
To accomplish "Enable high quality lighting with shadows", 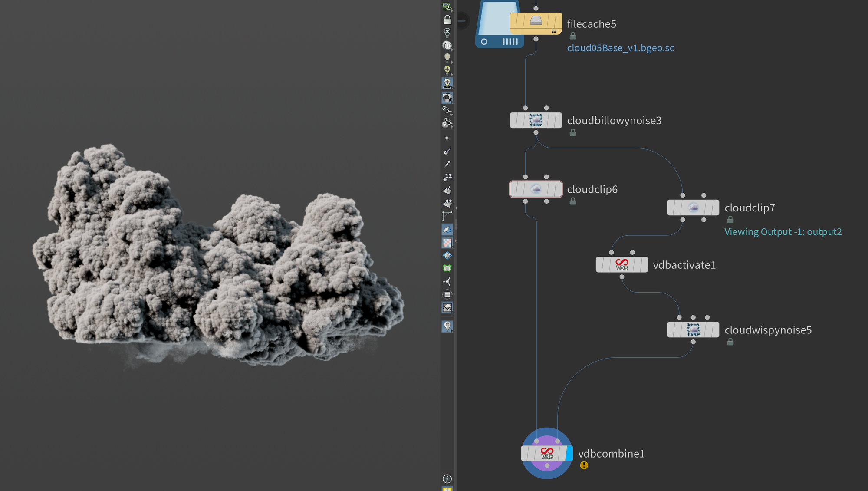I will pos(447,83).
